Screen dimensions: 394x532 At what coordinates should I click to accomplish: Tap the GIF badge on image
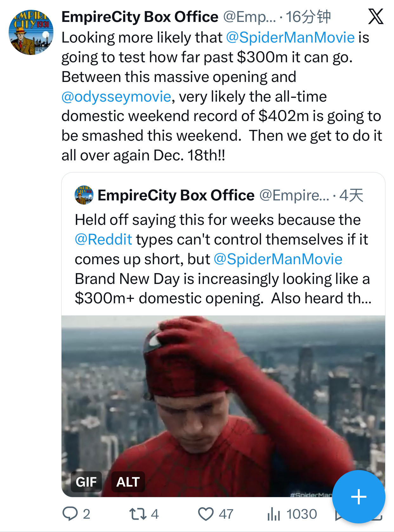(x=86, y=482)
